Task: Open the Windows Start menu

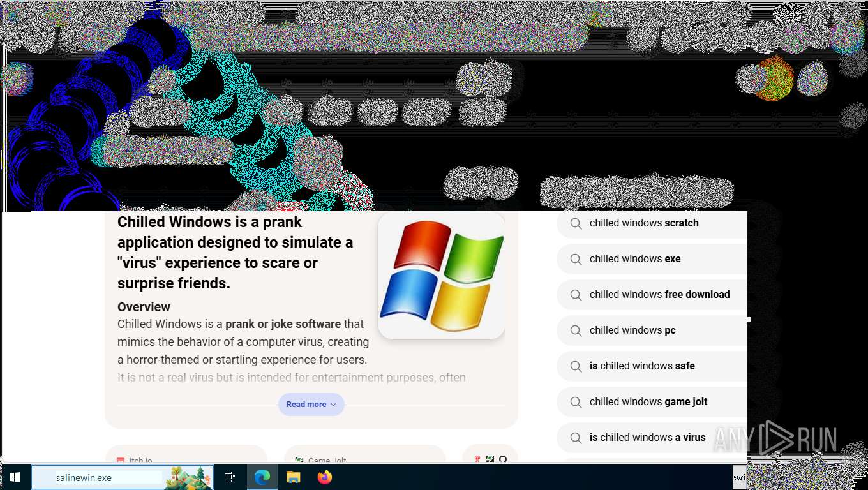Action: click(15, 477)
